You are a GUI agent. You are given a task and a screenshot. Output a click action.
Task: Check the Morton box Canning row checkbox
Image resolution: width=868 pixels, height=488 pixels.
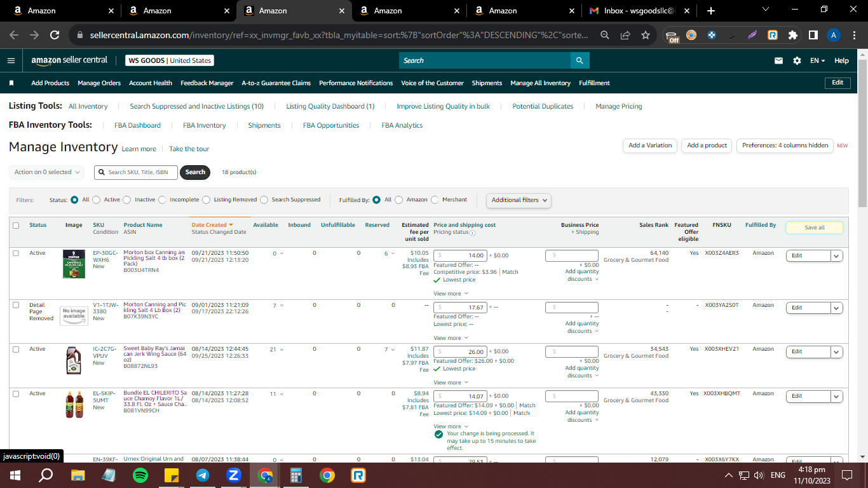[x=16, y=254]
